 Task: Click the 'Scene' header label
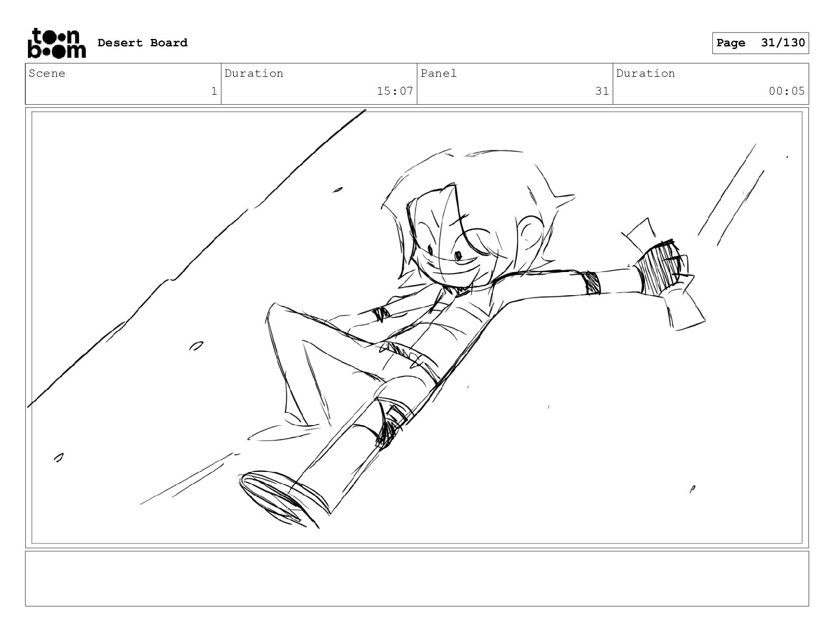47,73
